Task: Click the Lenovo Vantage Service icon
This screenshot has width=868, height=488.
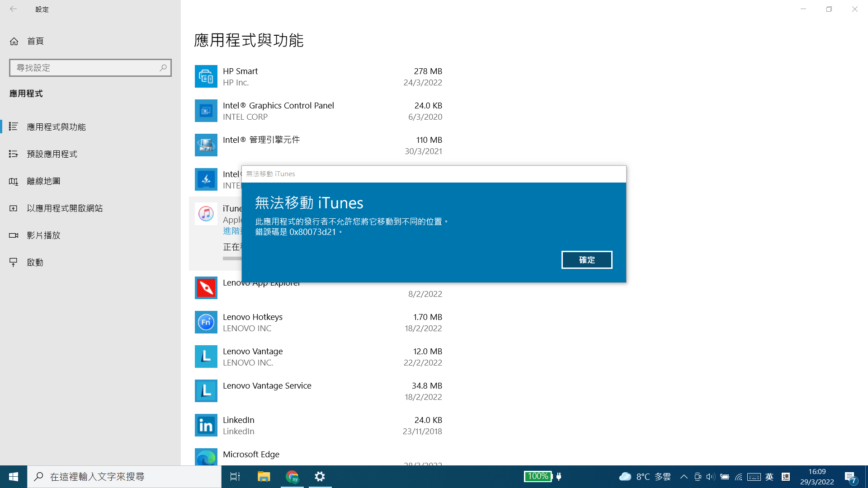Action: 206,391
